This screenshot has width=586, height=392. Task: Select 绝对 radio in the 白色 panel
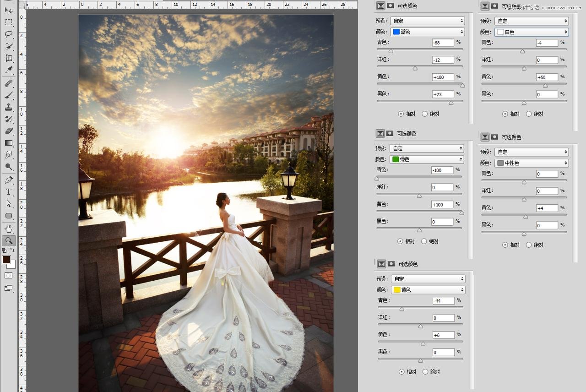tap(529, 114)
